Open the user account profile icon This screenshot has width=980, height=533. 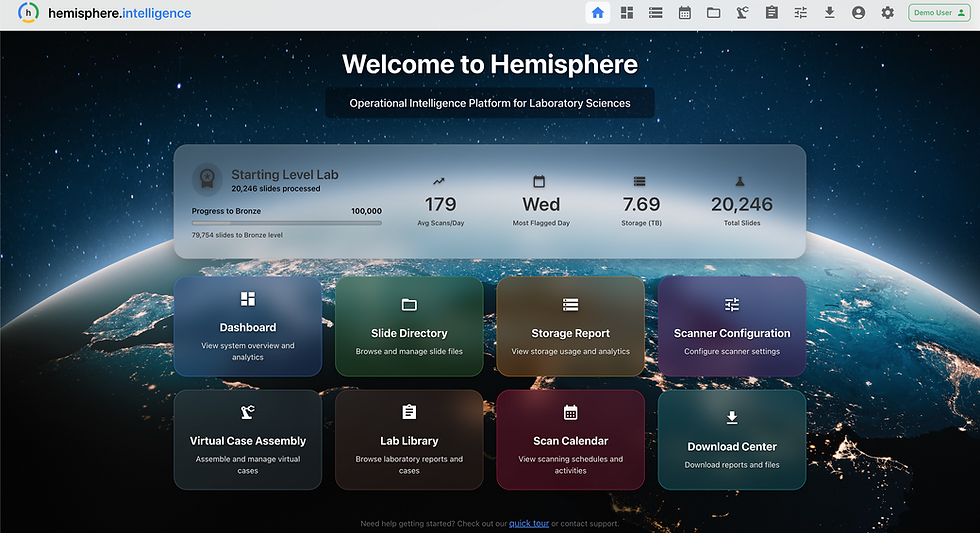858,12
